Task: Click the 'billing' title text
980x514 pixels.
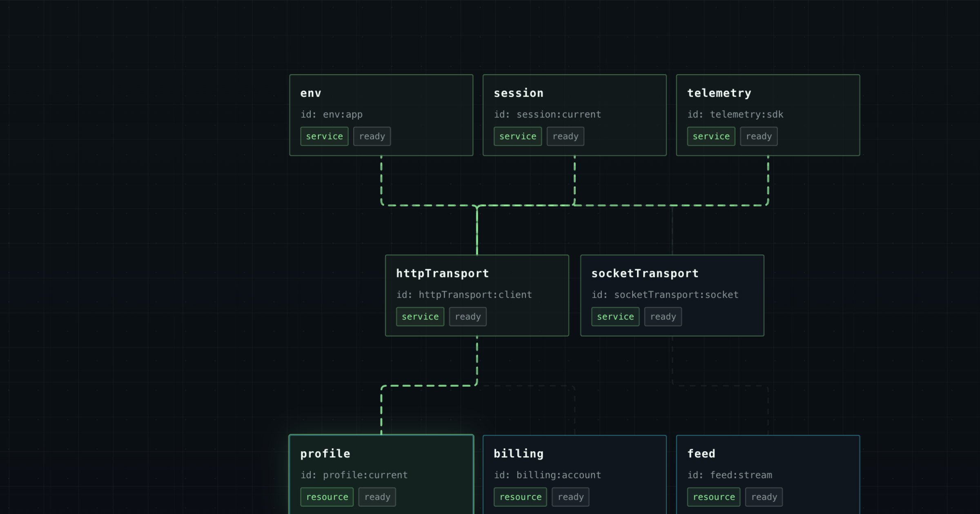Action: pyautogui.click(x=519, y=454)
